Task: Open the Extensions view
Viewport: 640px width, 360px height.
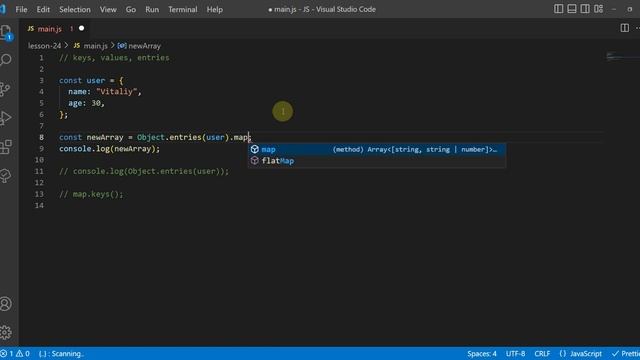Action: coord(6,147)
